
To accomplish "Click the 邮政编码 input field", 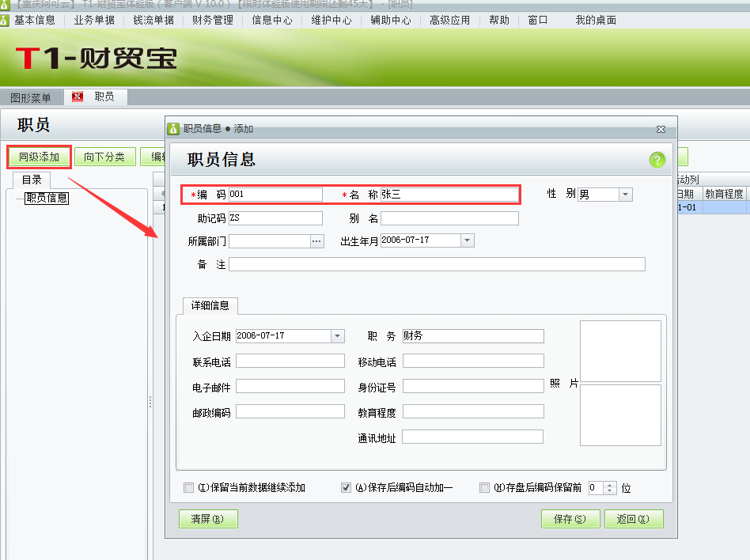I will point(290,411).
